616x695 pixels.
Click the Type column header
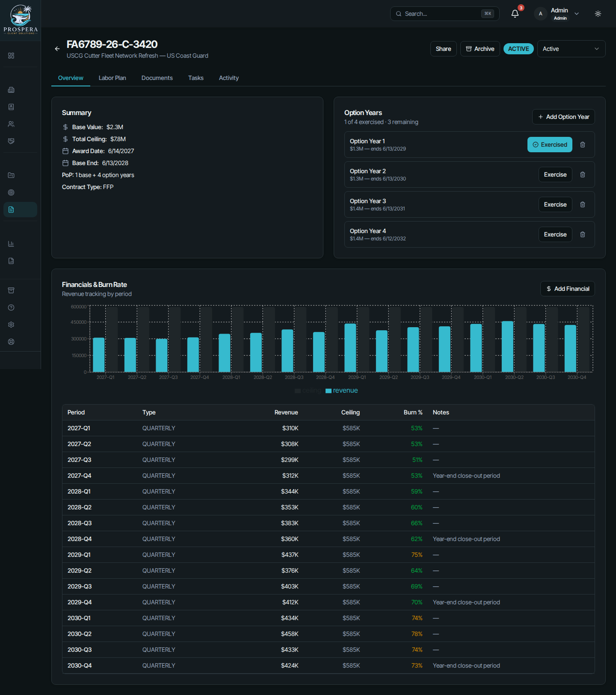[x=149, y=412]
